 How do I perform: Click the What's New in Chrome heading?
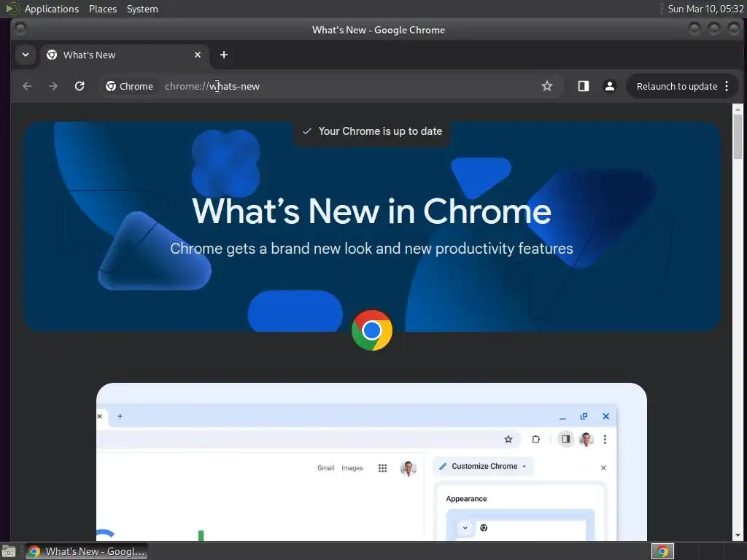(x=371, y=211)
